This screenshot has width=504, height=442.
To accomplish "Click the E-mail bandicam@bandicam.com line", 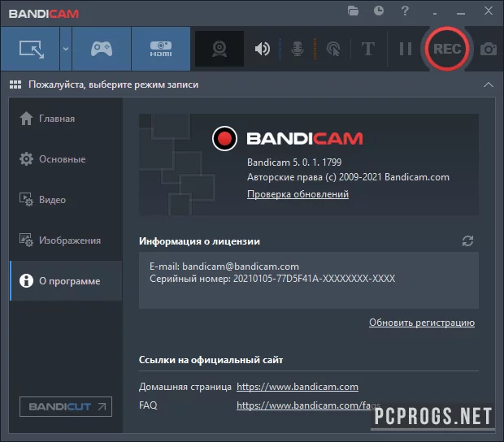I will point(224,266).
